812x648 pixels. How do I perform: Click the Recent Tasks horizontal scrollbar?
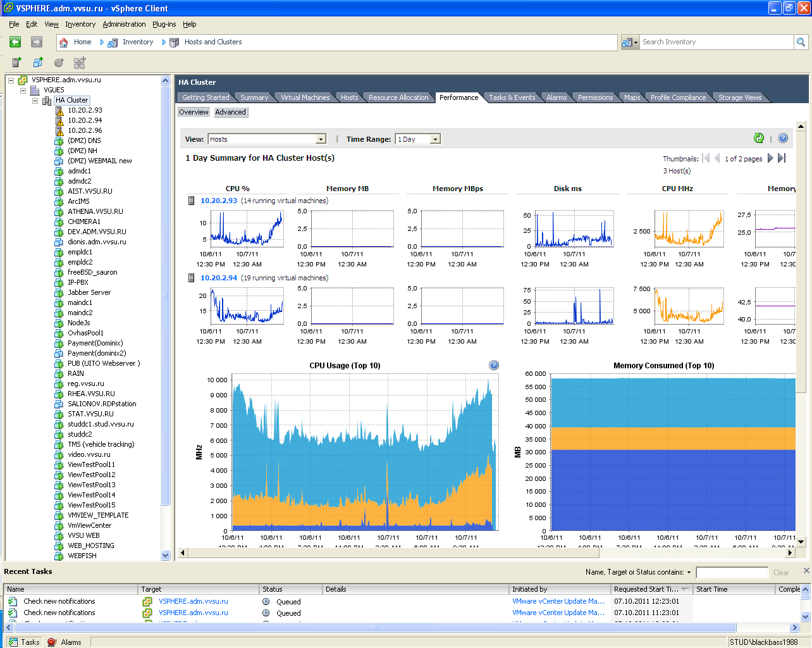(375, 628)
